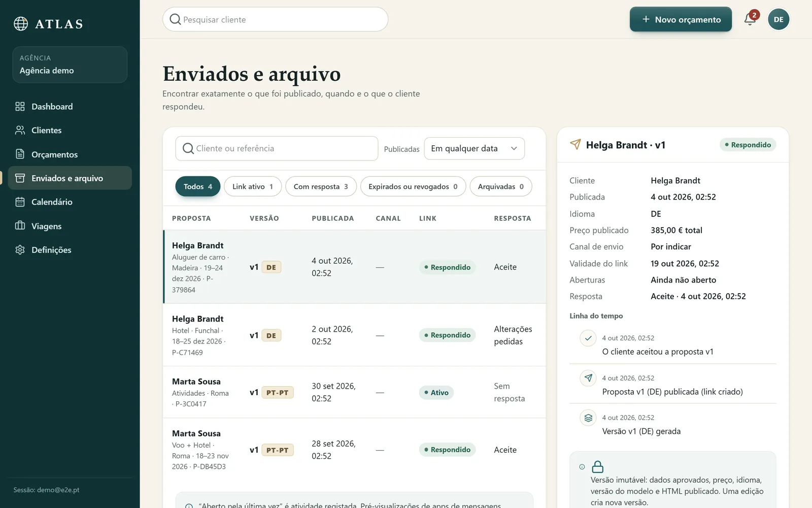812x508 pixels.
Task: Click the magnifier icon in Pesquisar cliente
Action: [175, 19]
